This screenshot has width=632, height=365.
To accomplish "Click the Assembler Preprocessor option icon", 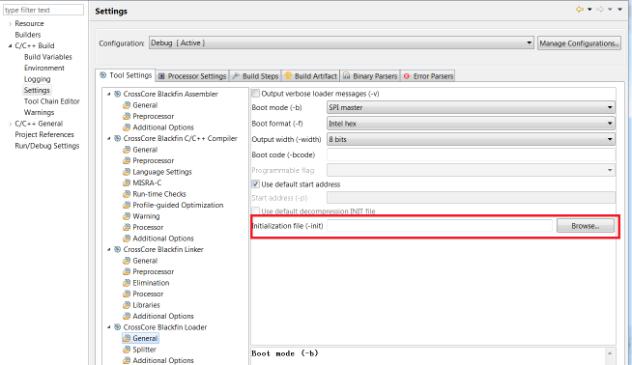I will (127, 116).
